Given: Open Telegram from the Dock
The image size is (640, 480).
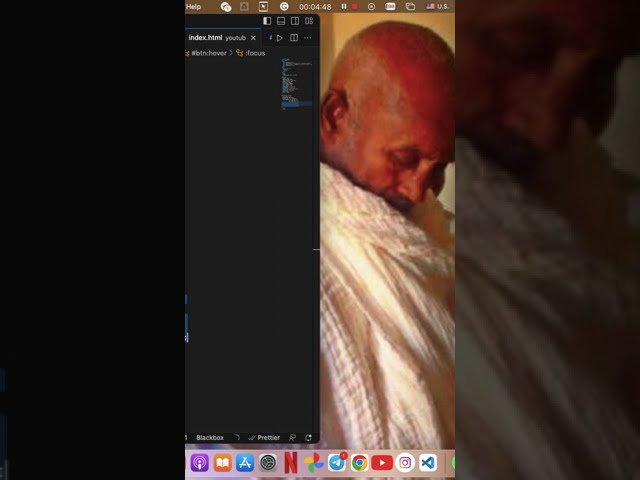Looking at the screenshot, I should pyautogui.click(x=337, y=463).
